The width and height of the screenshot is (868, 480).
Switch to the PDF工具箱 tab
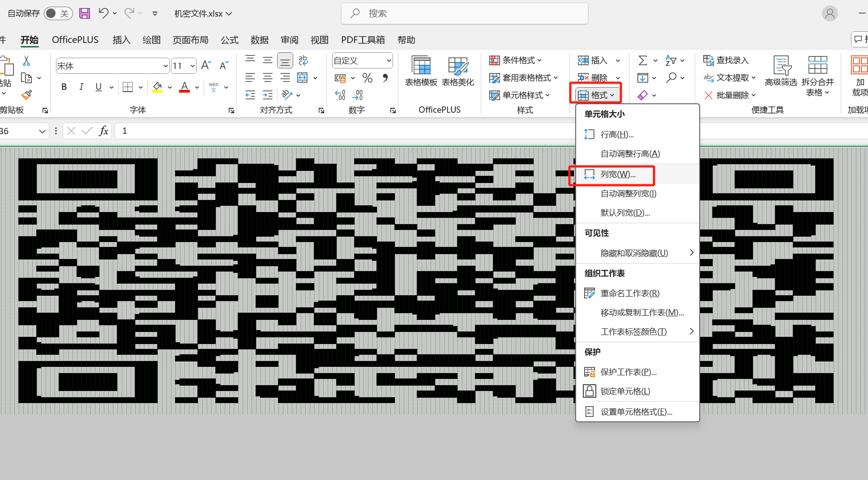363,40
